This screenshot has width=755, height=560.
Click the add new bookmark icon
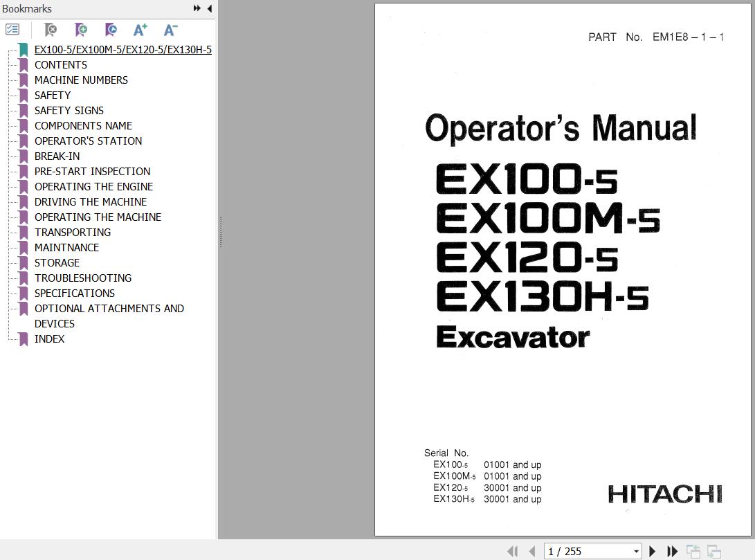(81, 30)
